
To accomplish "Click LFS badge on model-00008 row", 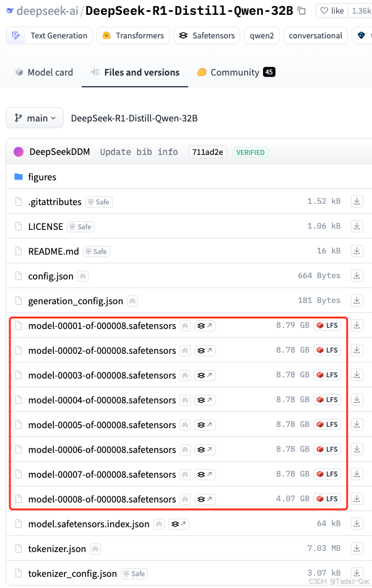I will tap(327, 499).
